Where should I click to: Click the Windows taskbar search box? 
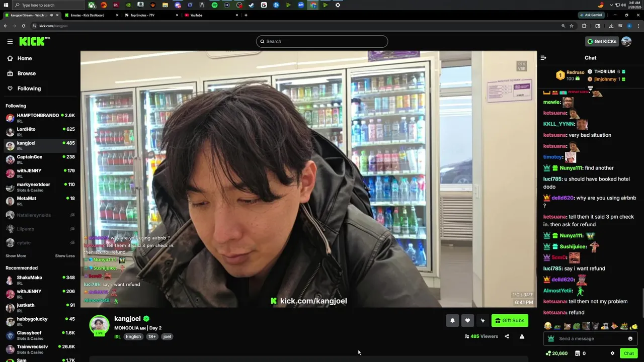(47, 5)
